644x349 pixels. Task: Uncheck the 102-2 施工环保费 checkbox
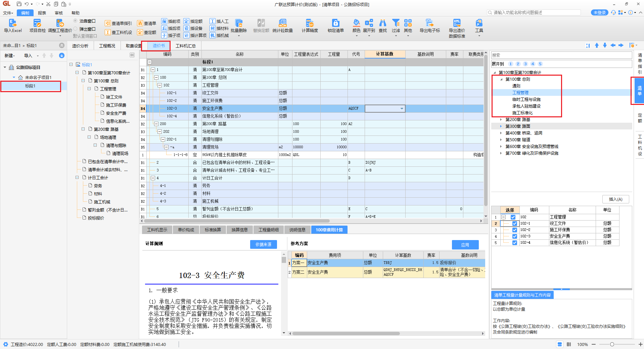click(515, 230)
